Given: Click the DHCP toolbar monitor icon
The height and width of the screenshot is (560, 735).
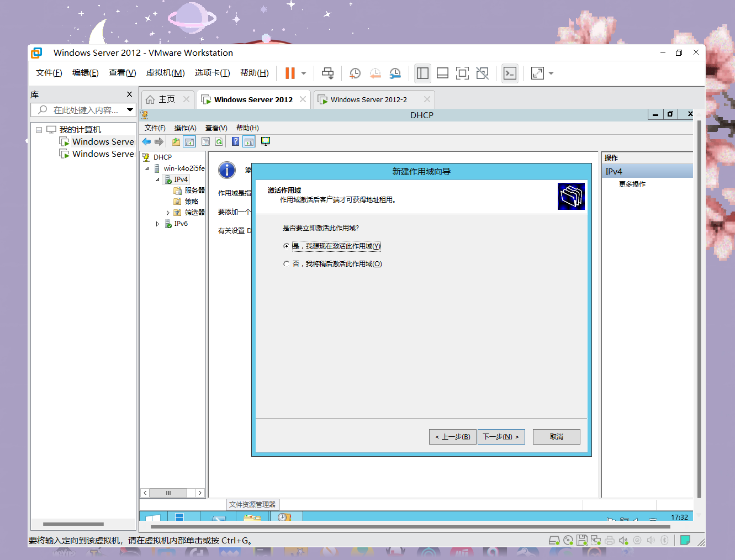Looking at the screenshot, I should (266, 142).
